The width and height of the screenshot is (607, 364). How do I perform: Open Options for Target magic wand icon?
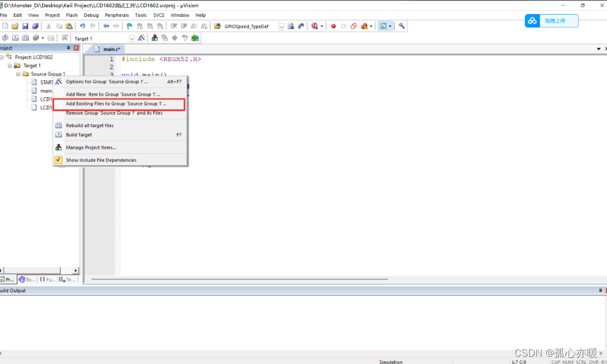point(141,38)
